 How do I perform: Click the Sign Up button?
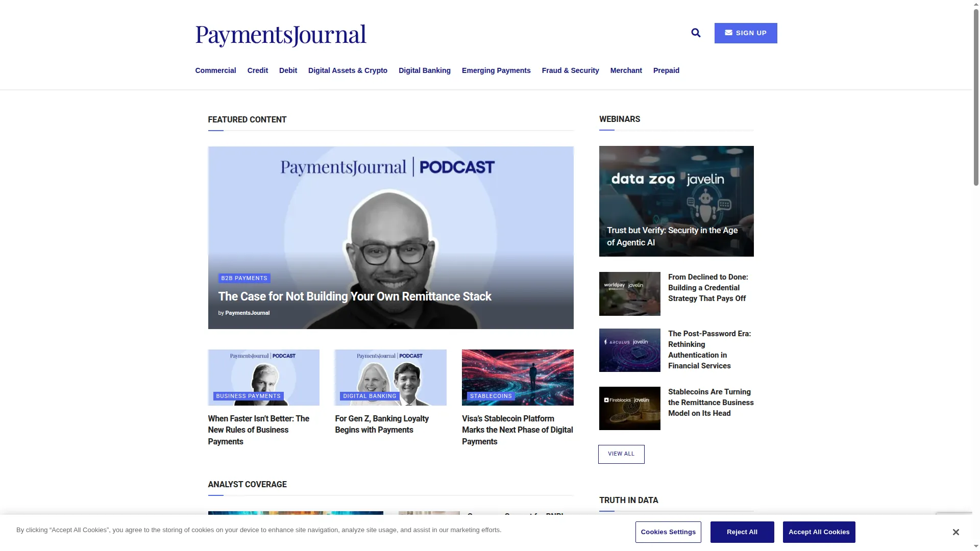click(x=746, y=33)
